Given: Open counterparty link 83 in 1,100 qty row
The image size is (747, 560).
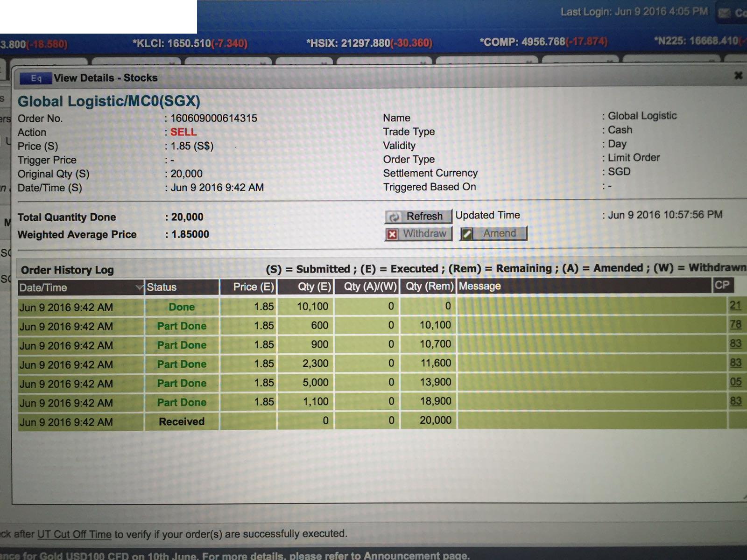Looking at the screenshot, I should click(x=735, y=401).
